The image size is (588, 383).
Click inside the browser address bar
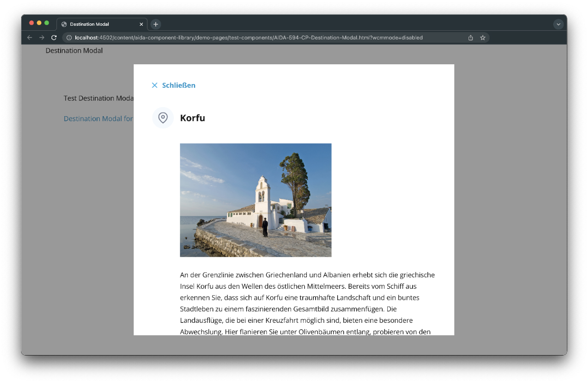[x=230, y=37]
